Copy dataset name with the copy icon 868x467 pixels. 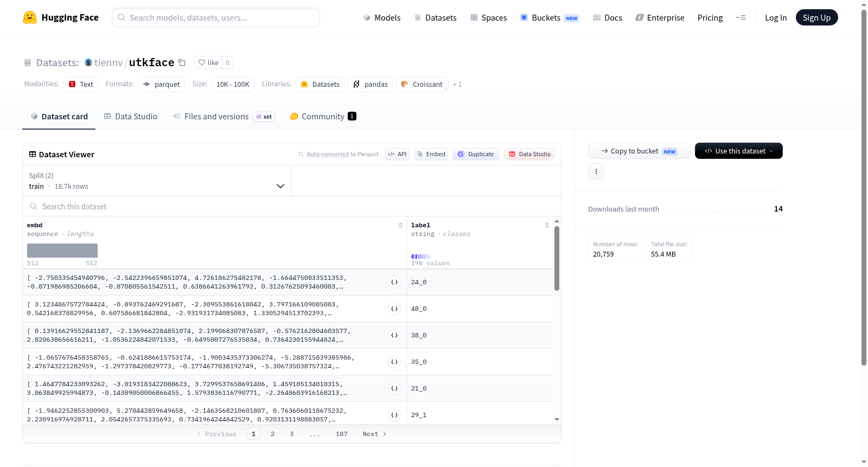point(182,63)
